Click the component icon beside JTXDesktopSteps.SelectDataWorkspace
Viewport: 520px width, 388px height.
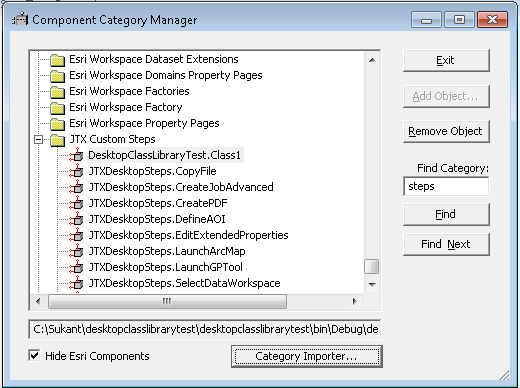click(76, 283)
